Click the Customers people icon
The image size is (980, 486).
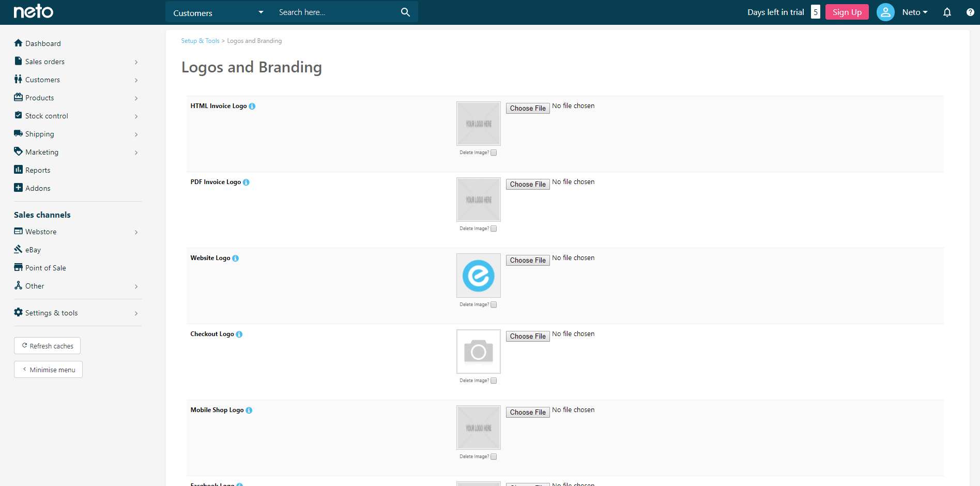point(18,79)
